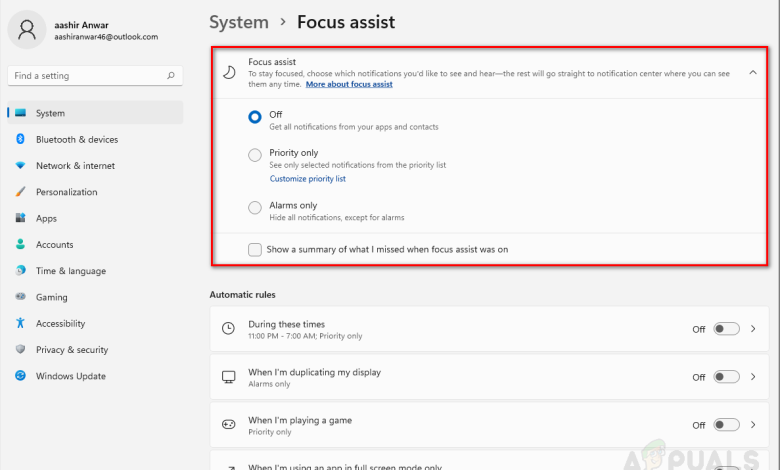
Task: Select the Priority only radio button
Action: pyautogui.click(x=255, y=154)
